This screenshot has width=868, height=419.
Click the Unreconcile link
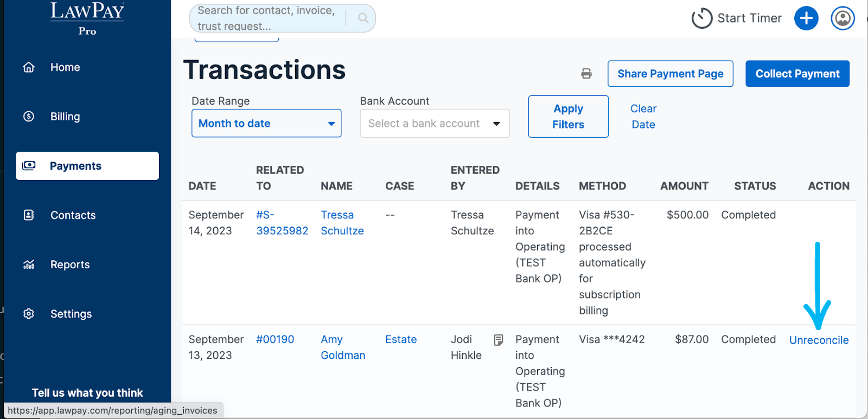click(819, 340)
